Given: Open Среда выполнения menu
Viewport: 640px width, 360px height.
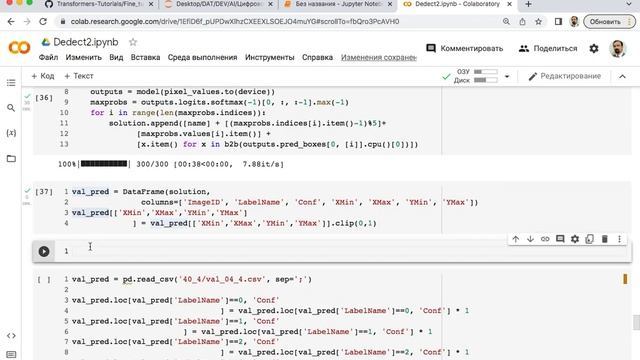Looking at the screenshot, I should coord(202,58).
